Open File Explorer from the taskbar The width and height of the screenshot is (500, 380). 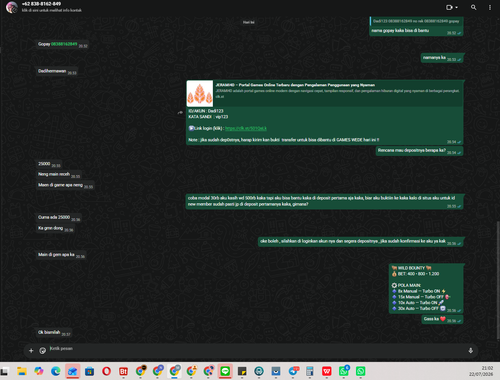(22, 371)
